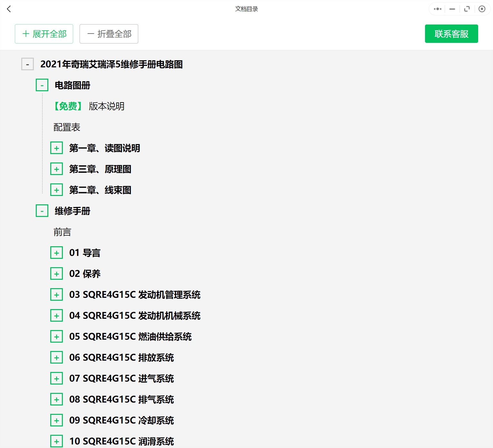Open the three-dots more options menu
This screenshot has height=448, width=493.
[x=438, y=9]
